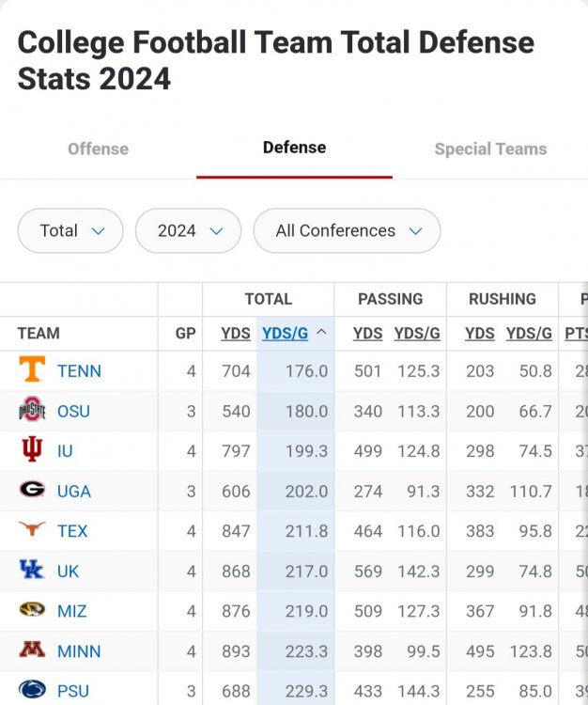
Task: Switch to the Special Teams tab
Action: pyautogui.click(x=490, y=149)
